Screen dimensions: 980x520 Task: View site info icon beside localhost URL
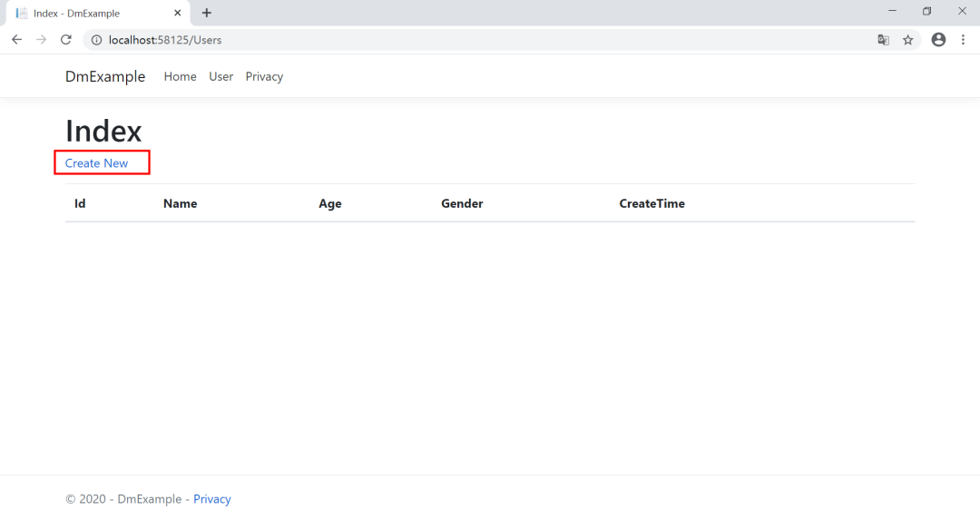point(96,40)
